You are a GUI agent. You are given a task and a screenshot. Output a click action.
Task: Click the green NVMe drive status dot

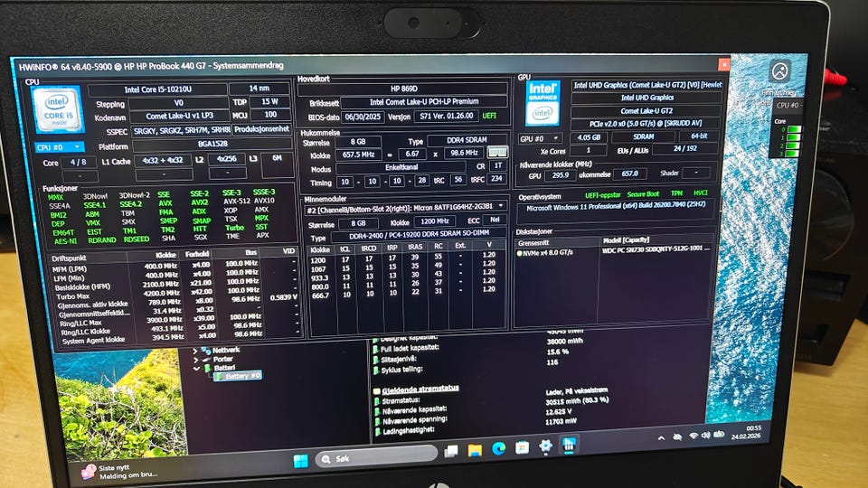pos(520,253)
